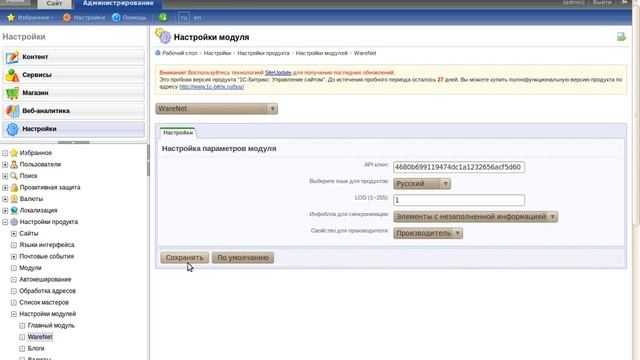Open the Избранное favorites star menu
The width and height of the screenshot is (640, 360).
pyautogui.click(x=11, y=18)
